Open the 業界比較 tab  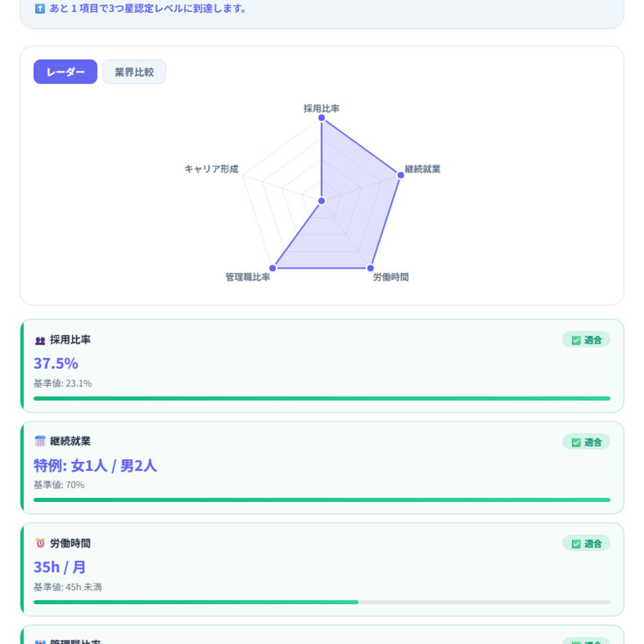tap(134, 72)
